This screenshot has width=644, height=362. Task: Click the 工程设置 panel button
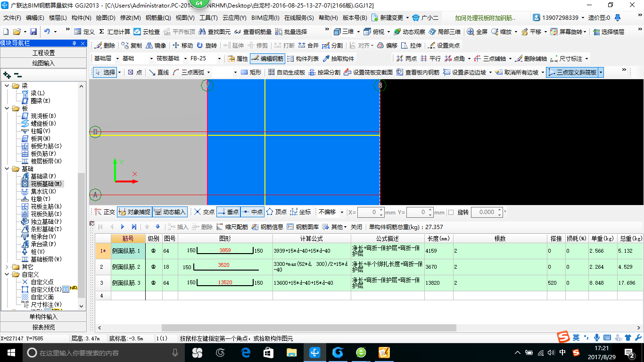43,53
